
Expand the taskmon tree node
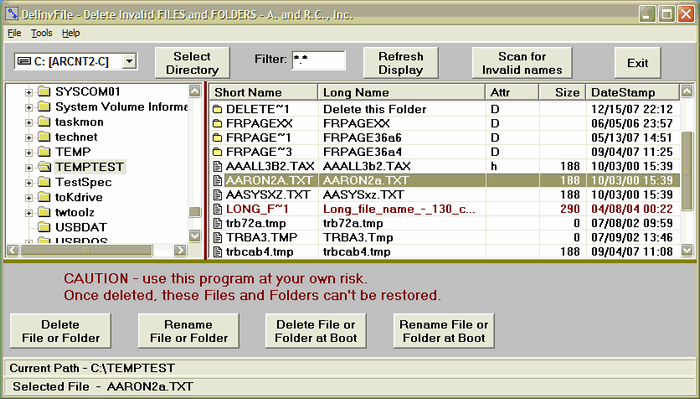[x=29, y=123]
